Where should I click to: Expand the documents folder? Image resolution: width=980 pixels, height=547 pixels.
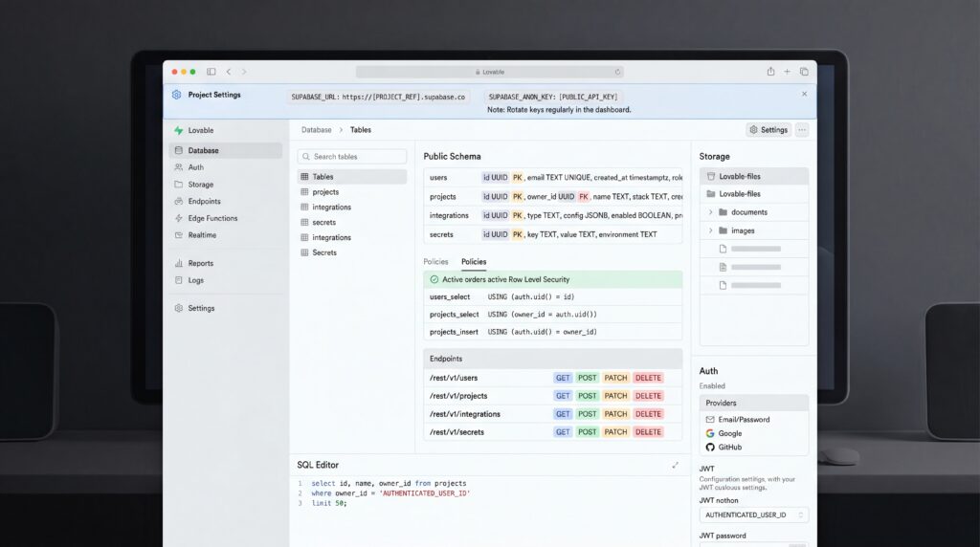click(710, 212)
